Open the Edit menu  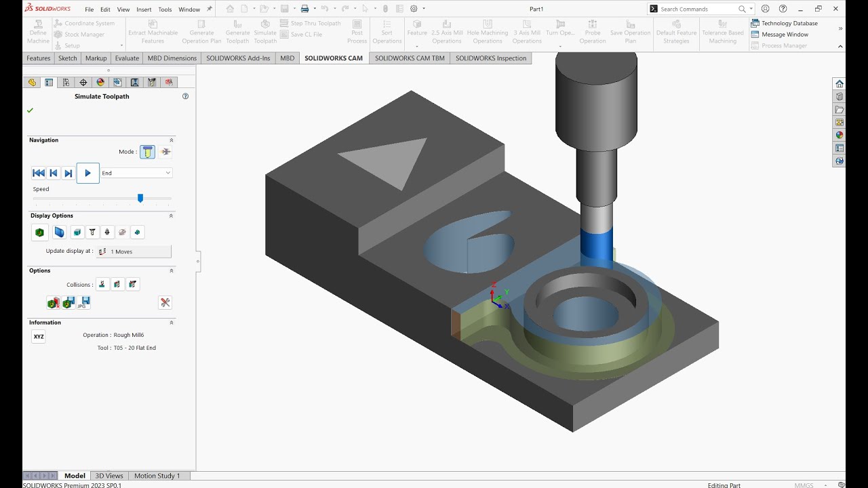(x=105, y=9)
